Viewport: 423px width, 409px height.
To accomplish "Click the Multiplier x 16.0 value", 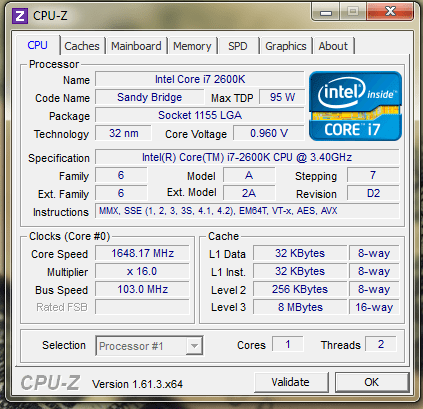I will pos(142,271).
